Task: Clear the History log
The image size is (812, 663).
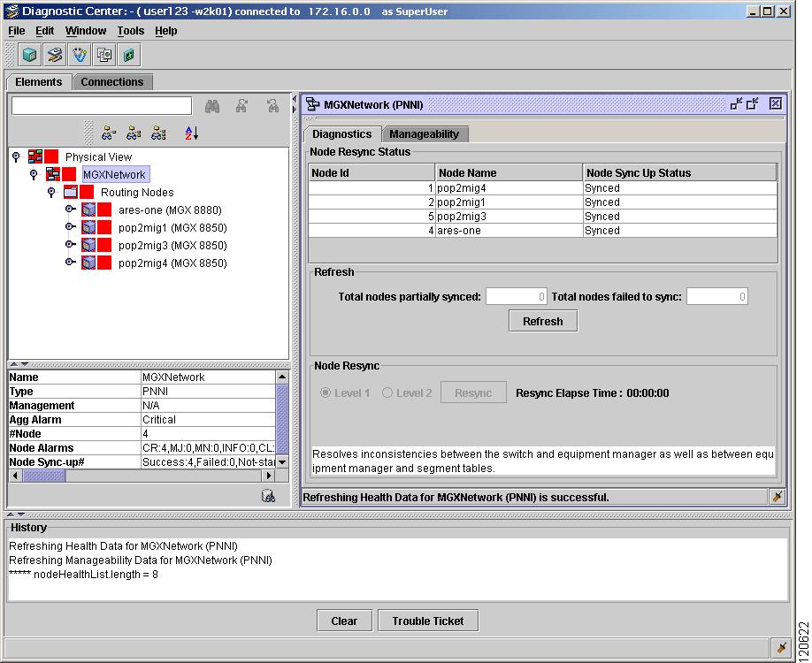Action: click(344, 621)
